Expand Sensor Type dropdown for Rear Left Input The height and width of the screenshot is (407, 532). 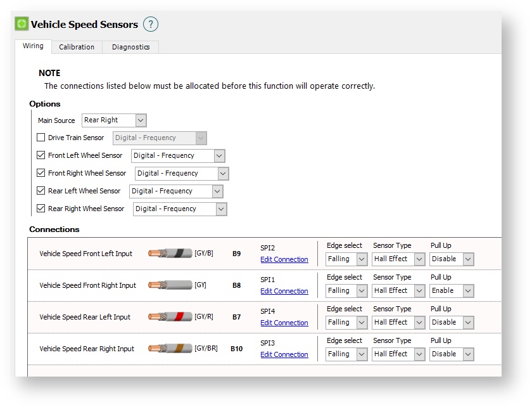pos(399,323)
